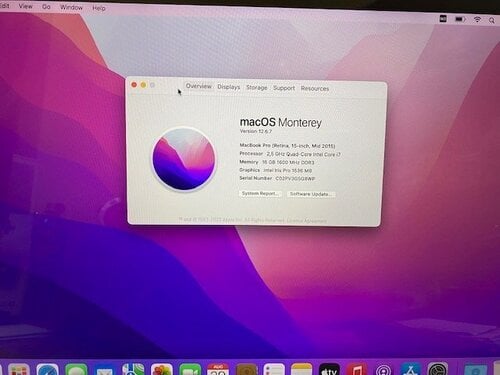Open the Apple TV app

pos(329,370)
